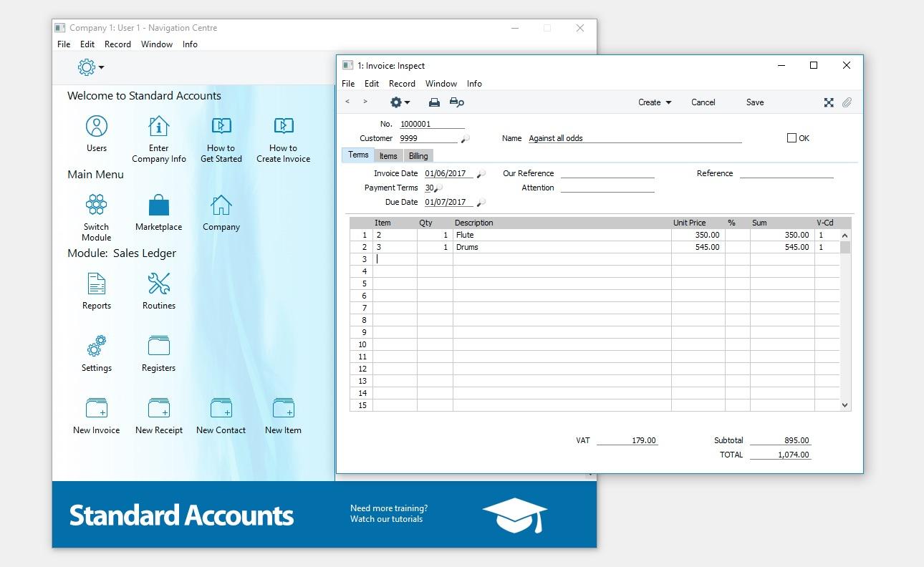Screen dimensions: 924x567
Task: Open print preview icon in invoice toolbar
Action: (457, 102)
